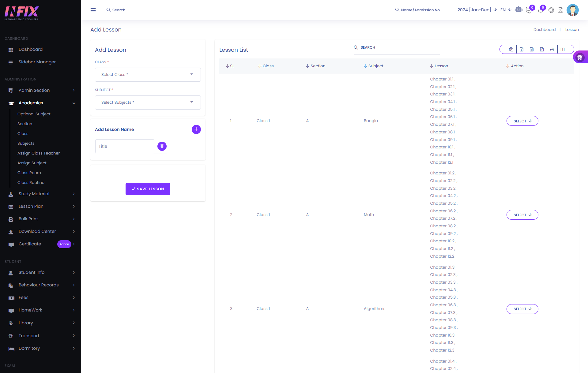Copy lesson list to clipboard

[x=511, y=49]
